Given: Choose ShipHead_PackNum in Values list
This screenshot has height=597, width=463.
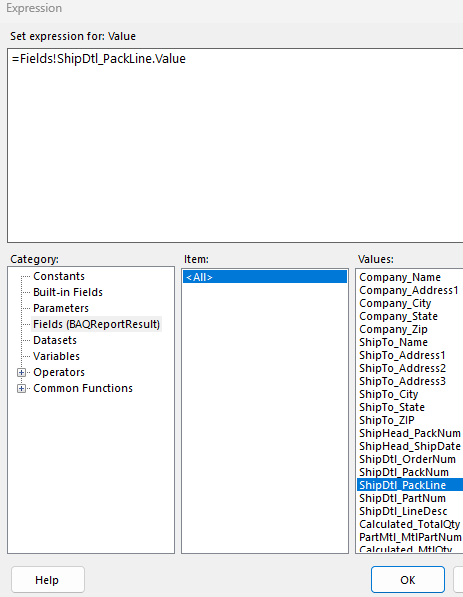Looking at the screenshot, I should [410, 433].
